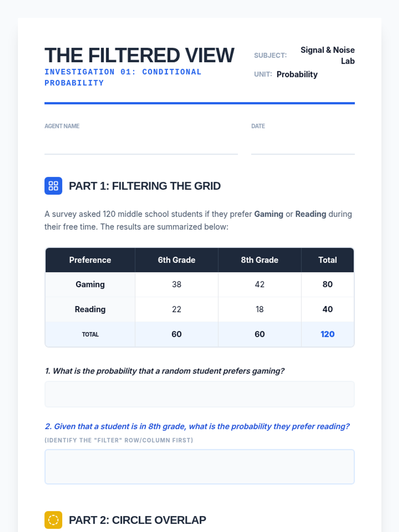Viewport: 399px width, 532px height.
Task: Click the yellow dashed circle icon
Action: [x=53, y=520]
